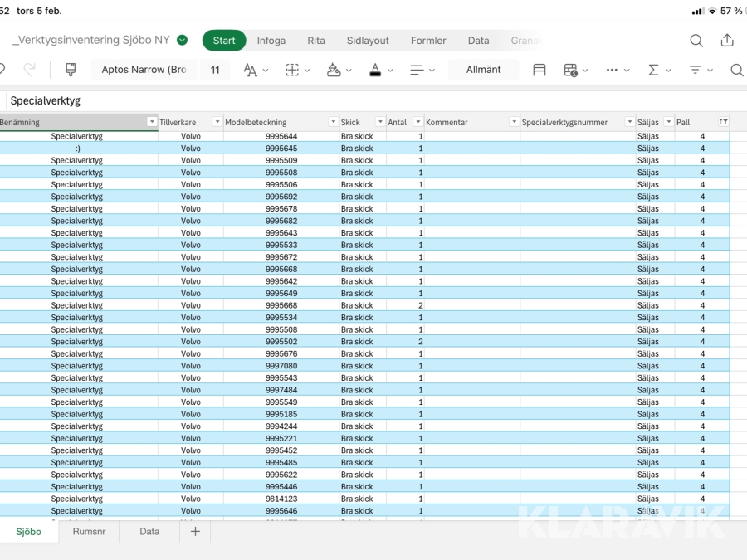Click the cell styles icon
Viewport: 747px width, 560px height.
[x=539, y=70]
